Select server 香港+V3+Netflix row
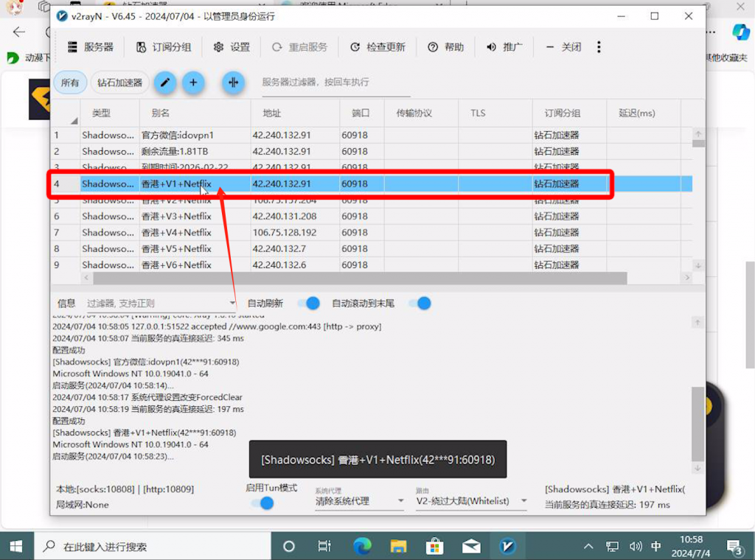This screenshot has width=755, height=560. [x=371, y=217]
